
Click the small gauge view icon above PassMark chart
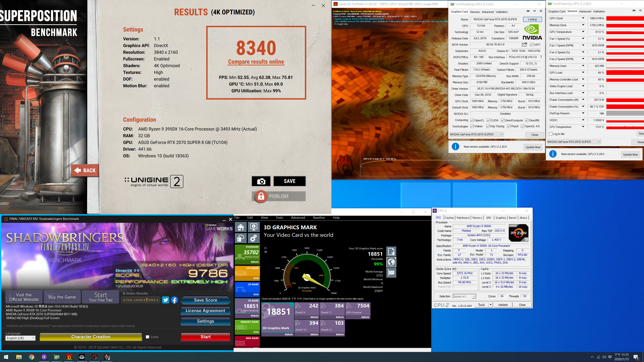pyautogui.click(x=265, y=248)
